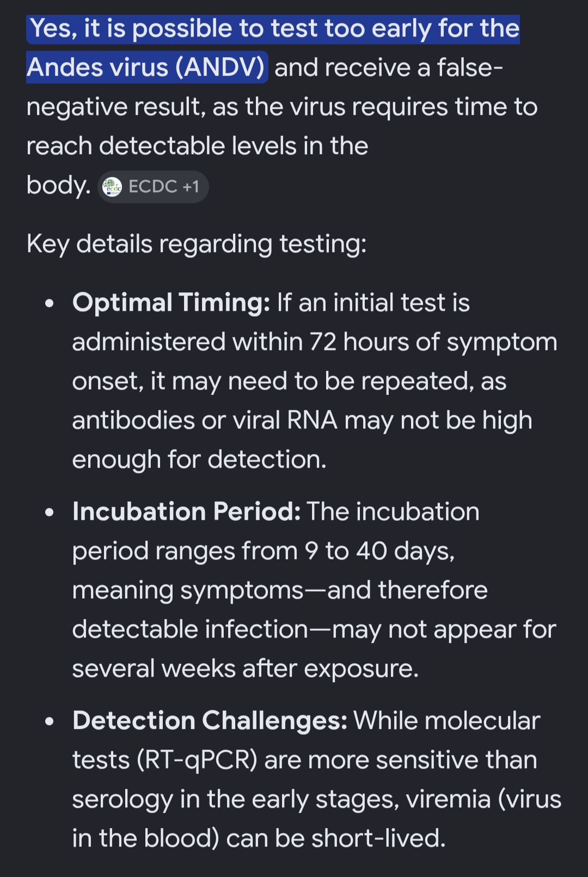Tap the word 'false-' in the first paragraph

(470, 68)
